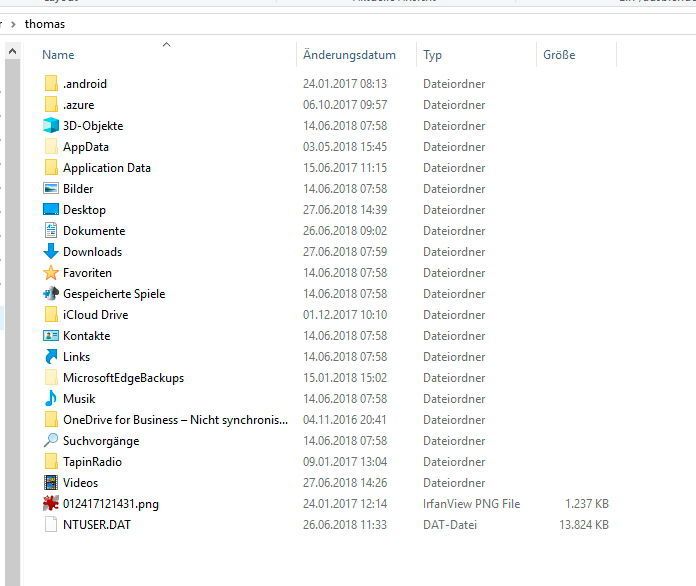
Task: Select the Desktop folder icon
Action: 51,210
